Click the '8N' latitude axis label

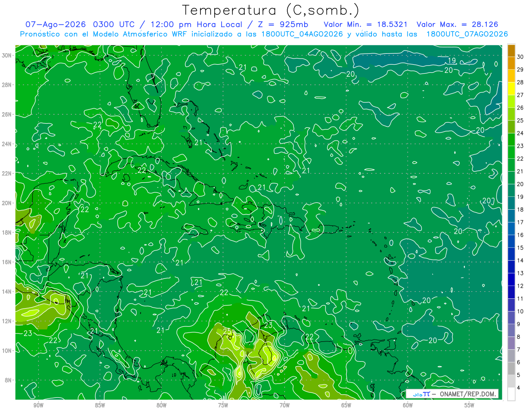click(8, 380)
